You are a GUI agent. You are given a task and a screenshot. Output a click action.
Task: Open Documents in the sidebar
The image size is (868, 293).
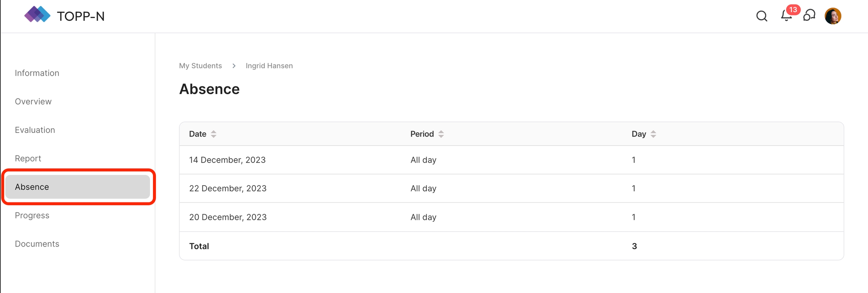click(x=37, y=244)
